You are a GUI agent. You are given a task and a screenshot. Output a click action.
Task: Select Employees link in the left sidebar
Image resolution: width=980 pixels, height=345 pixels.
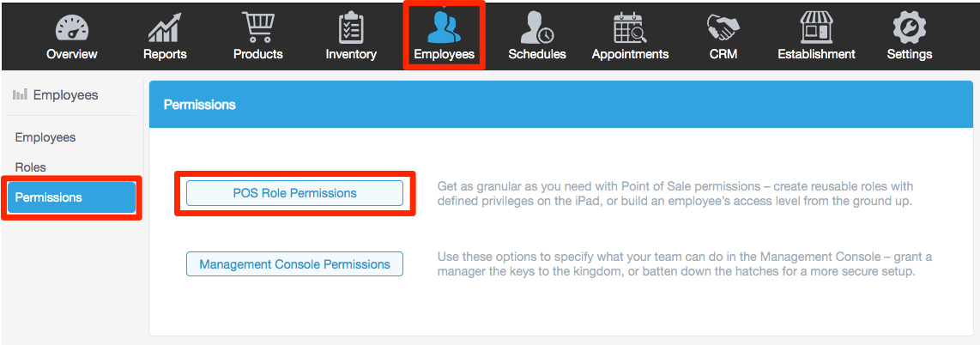(45, 137)
